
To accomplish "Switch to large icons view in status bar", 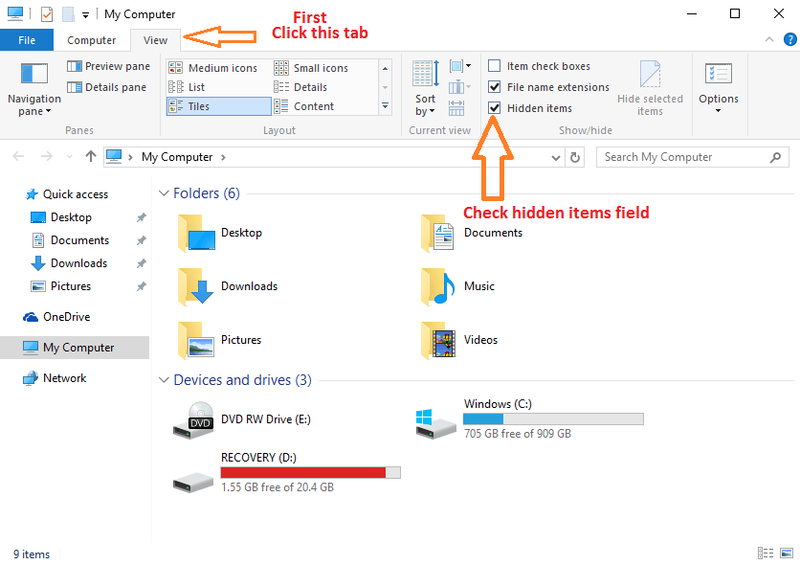I will (x=786, y=553).
